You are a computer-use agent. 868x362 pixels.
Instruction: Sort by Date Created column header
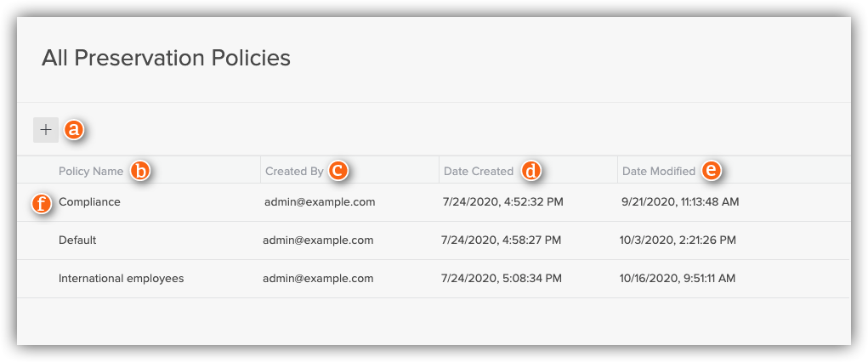click(x=479, y=171)
